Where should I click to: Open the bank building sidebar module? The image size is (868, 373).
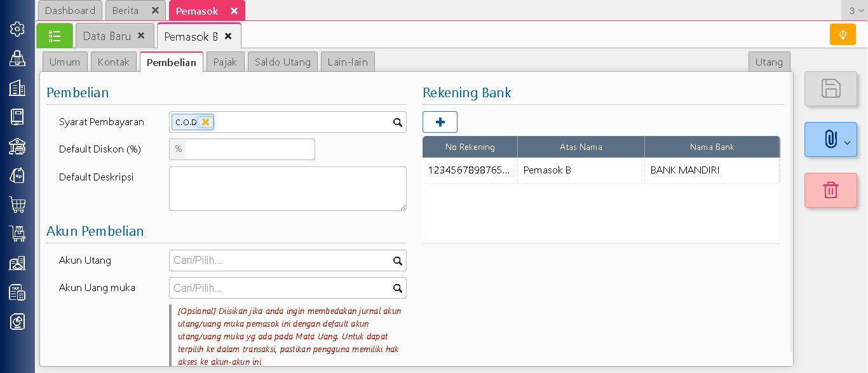point(17,146)
